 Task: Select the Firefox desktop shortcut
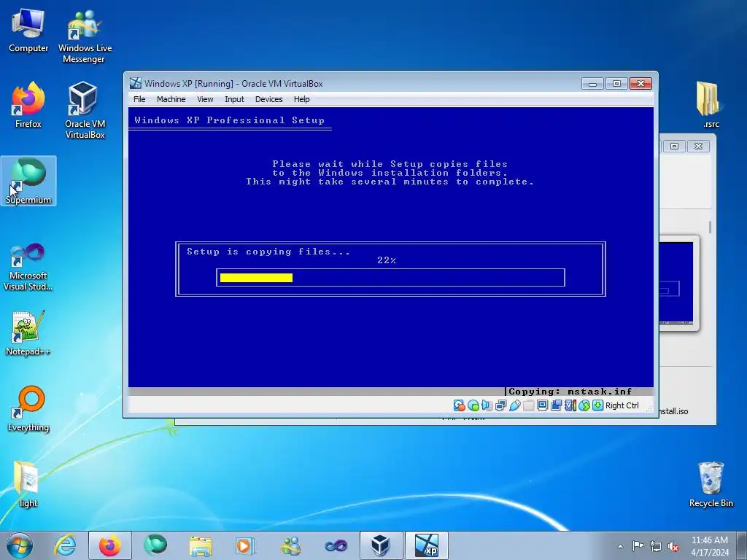[28, 105]
